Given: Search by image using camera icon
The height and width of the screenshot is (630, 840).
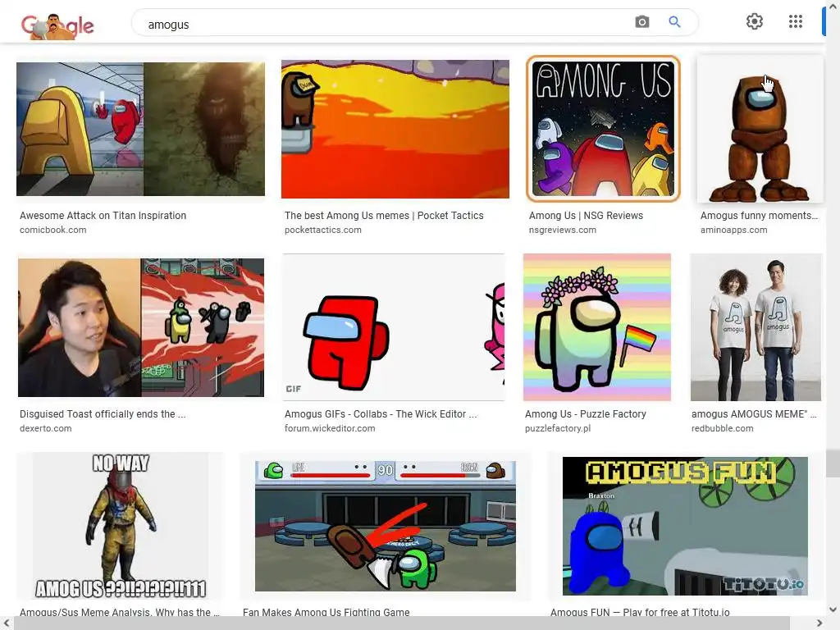Looking at the screenshot, I should [x=641, y=22].
